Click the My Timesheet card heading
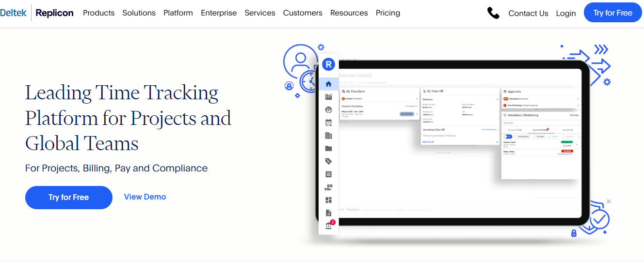 coord(355,91)
